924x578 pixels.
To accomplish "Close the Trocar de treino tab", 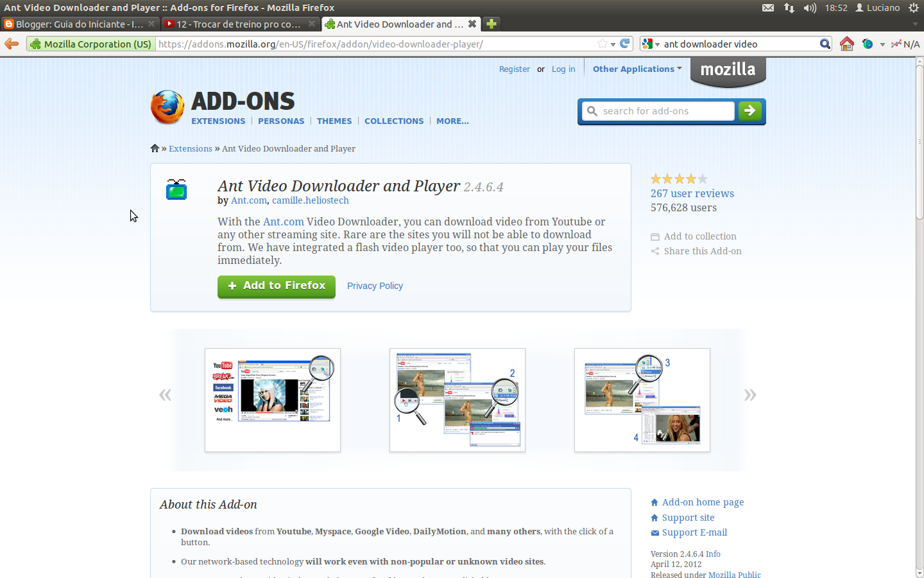I will click(312, 24).
